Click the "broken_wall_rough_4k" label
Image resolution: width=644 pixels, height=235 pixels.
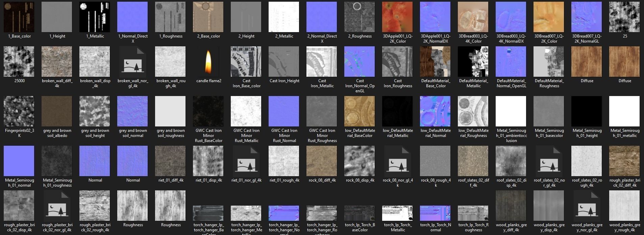(171, 83)
